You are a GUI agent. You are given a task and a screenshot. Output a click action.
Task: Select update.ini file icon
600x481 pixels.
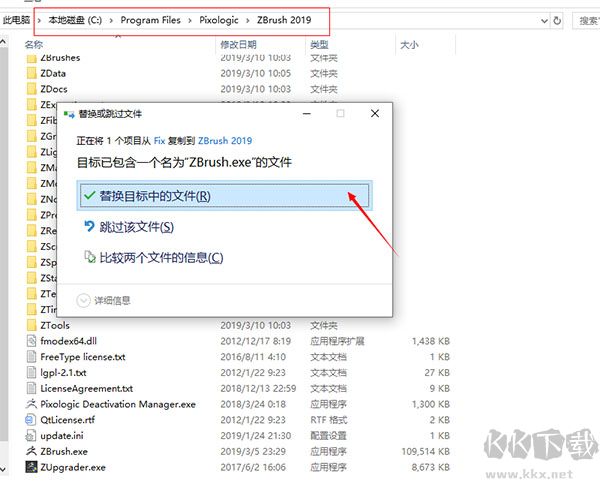coord(31,435)
